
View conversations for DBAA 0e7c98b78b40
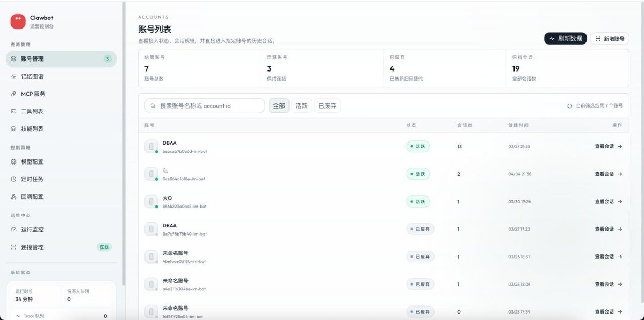pos(608,229)
